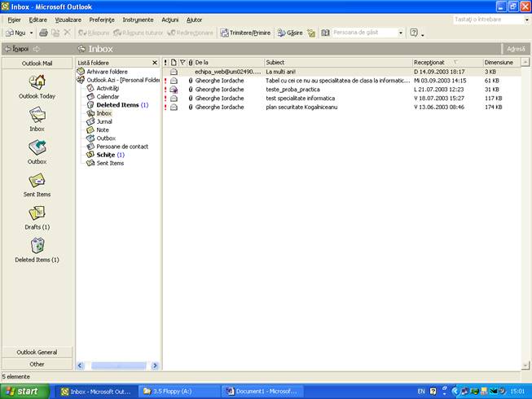Open the Editare menu
Image resolution: width=532 pixels, height=399 pixels.
(x=38, y=20)
